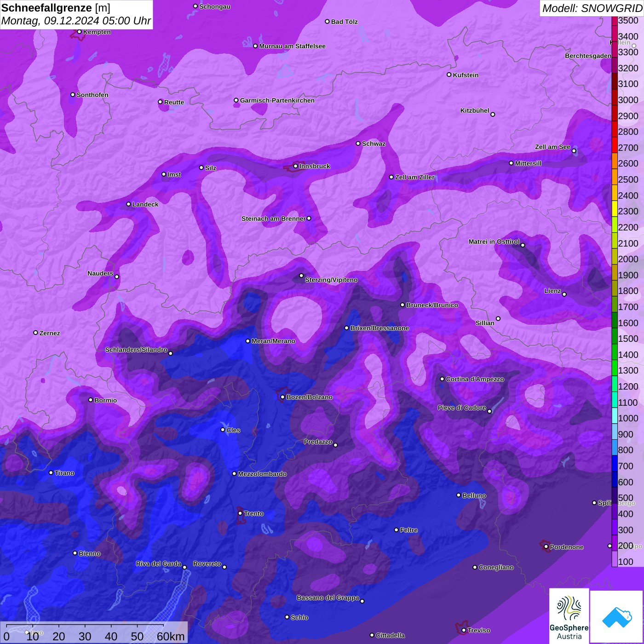Click the Berchtesgaden label
The height and width of the screenshot is (644, 644).
588,56
